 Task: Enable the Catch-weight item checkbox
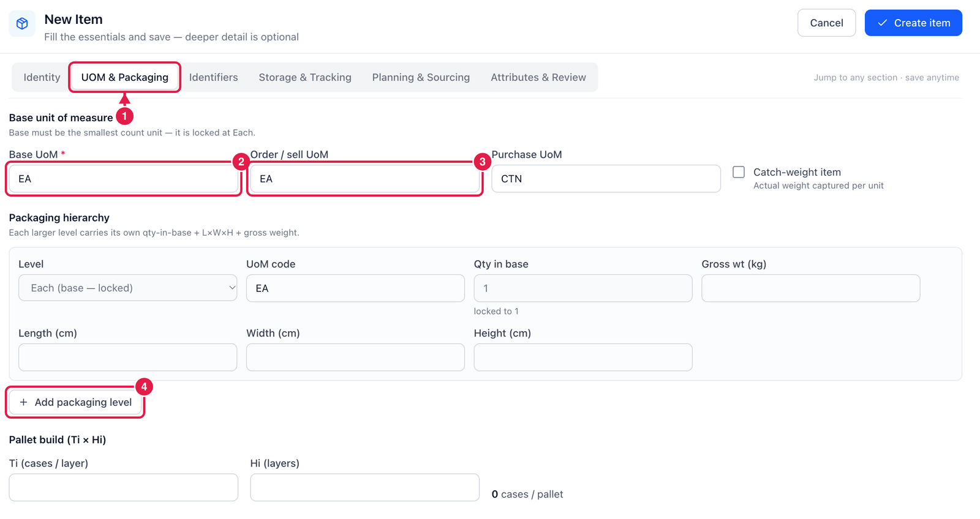coord(739,172)
